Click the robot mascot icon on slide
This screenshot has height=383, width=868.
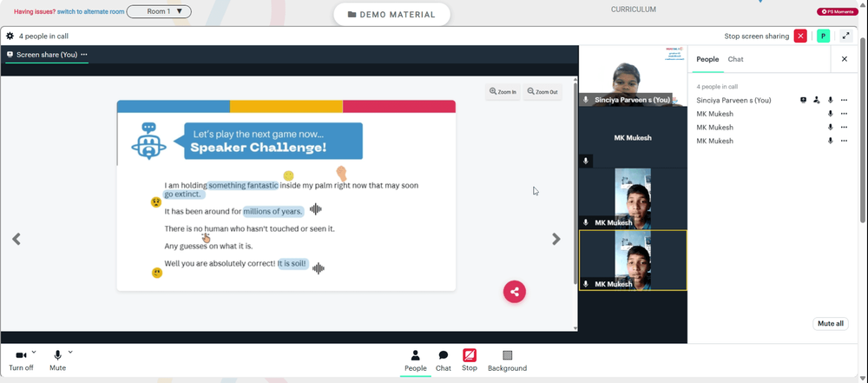pos(148,142)
